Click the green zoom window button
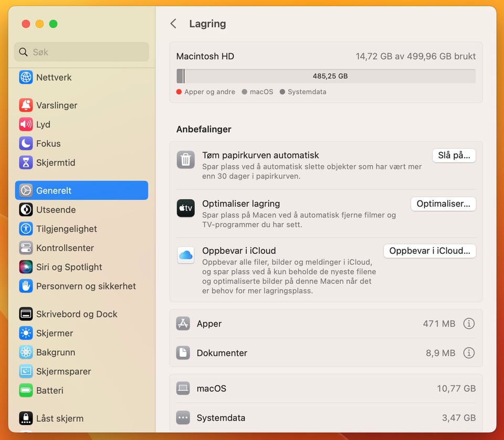This screenshot has width=504, height=440. pos(54,24)
